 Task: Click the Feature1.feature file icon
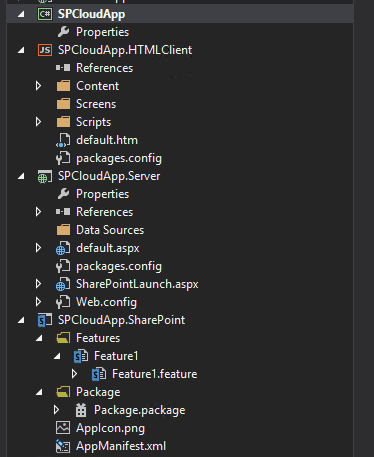[x=99, y=374]
